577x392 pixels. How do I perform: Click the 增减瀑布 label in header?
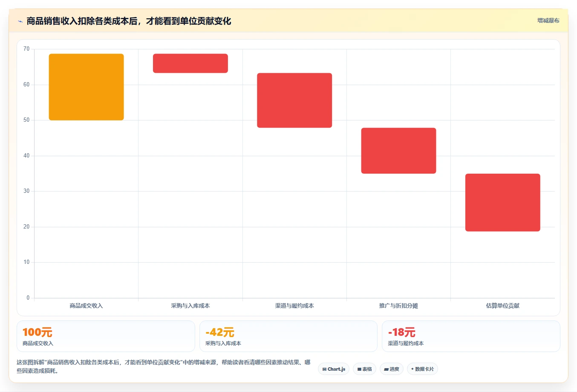[x=548, y=20]
